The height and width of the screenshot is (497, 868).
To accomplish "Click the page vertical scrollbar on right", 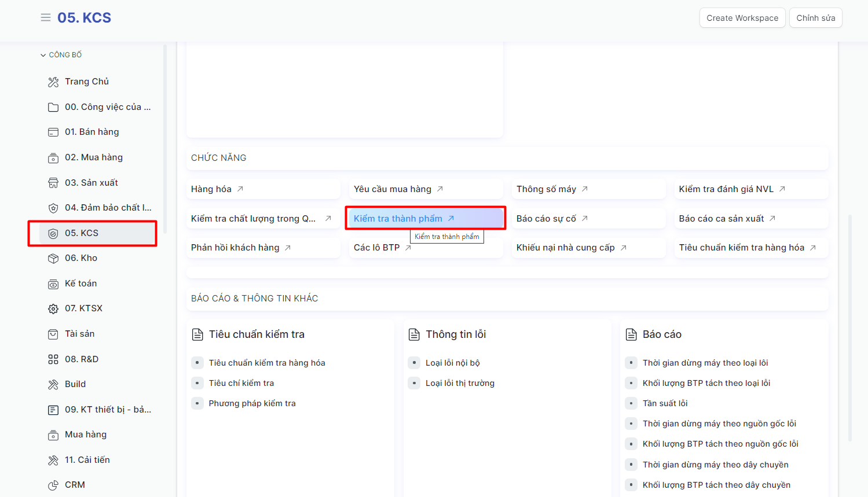I will coord(850,327).
